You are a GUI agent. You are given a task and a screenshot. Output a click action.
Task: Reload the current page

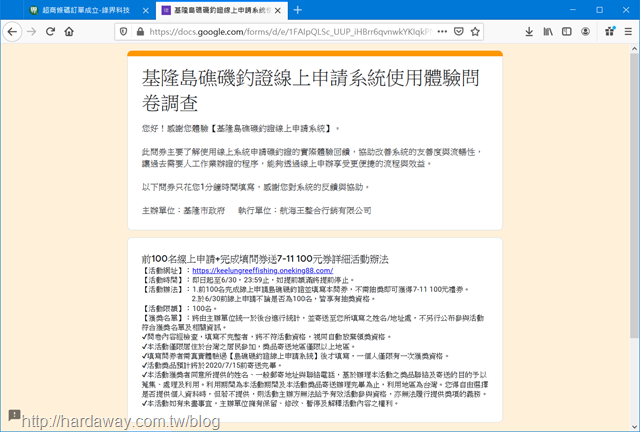pyautogui.click(x=50, y=31)
